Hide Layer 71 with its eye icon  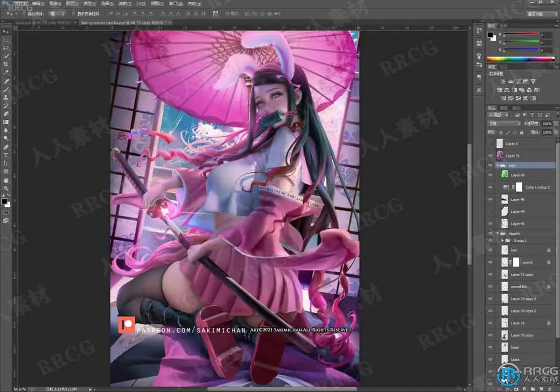tap(490, 156)
